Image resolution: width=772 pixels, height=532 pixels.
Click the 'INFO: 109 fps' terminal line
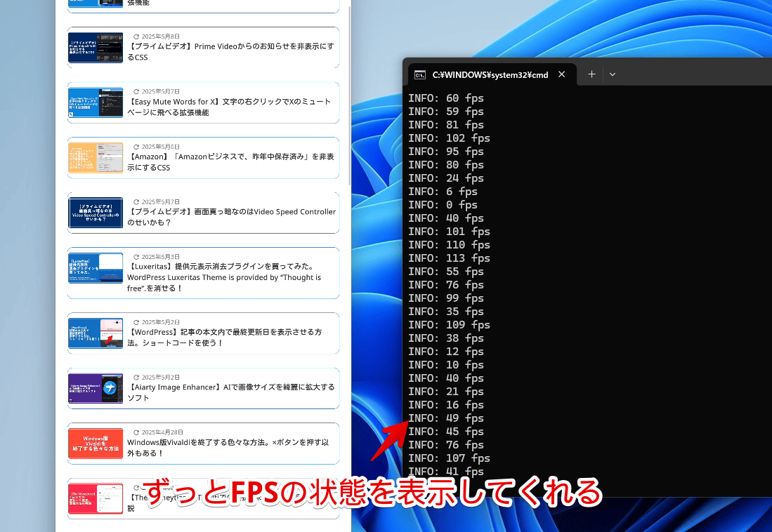coord(449,325)
